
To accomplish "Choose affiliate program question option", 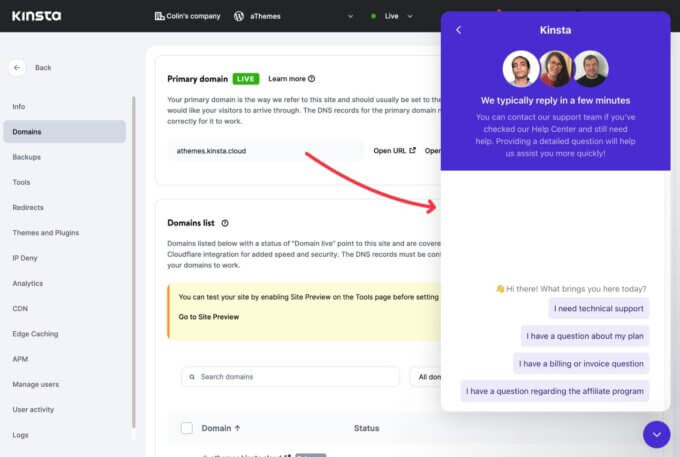I will [555, 391].
